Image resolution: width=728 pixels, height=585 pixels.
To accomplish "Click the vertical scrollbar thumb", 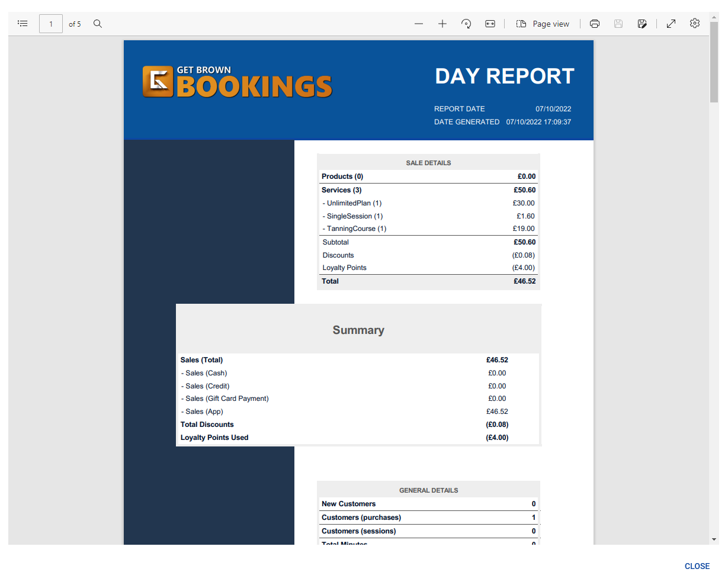I will [x=714, y=62].
